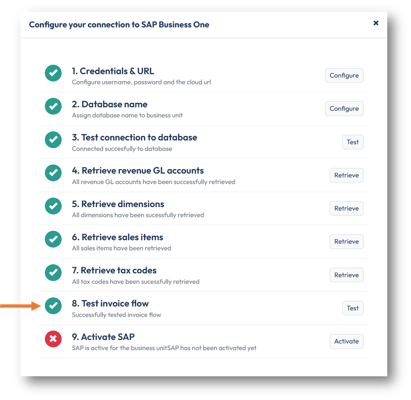This screenshot has width=411, height=400.
Task: Close the SAP Business One configuration dialog
Action: 376,23
